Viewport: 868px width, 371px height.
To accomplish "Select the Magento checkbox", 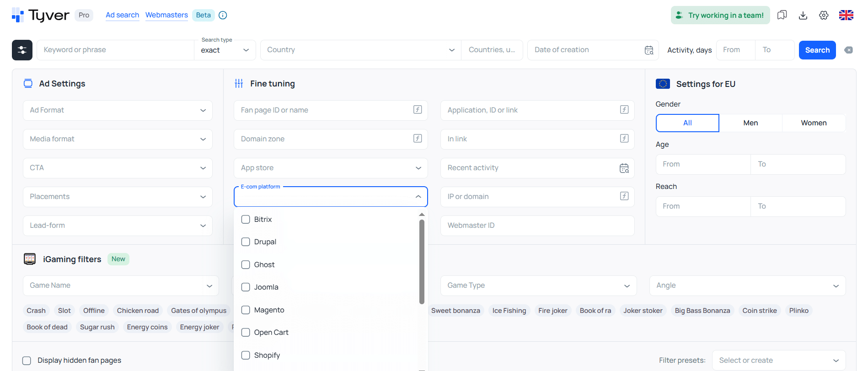I will tap(246, 310).
